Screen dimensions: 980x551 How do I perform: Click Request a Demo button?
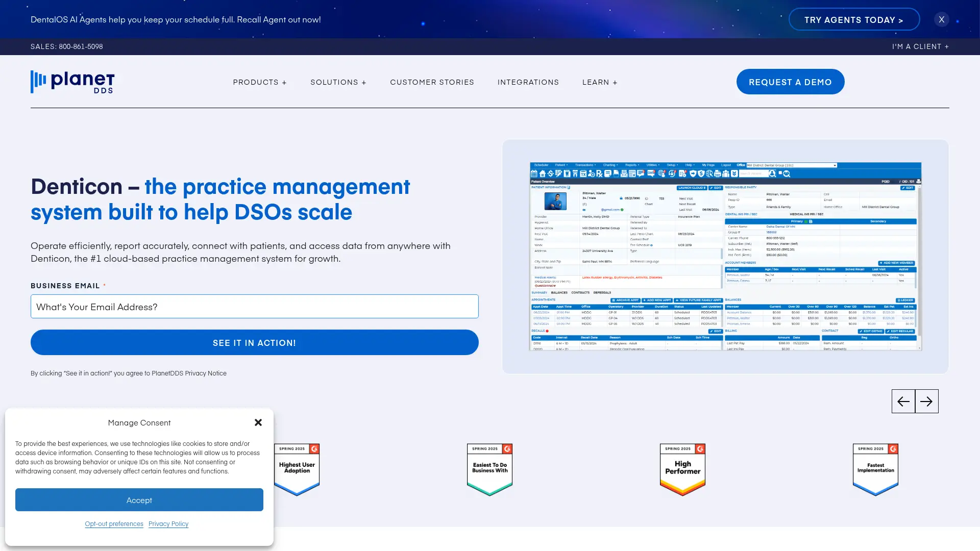790,82
